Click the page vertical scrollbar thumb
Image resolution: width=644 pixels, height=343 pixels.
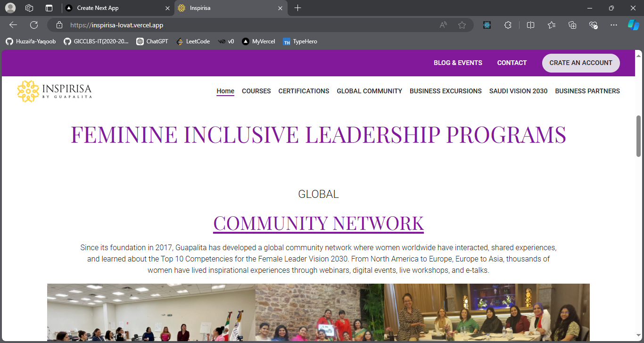click(639, 136)
